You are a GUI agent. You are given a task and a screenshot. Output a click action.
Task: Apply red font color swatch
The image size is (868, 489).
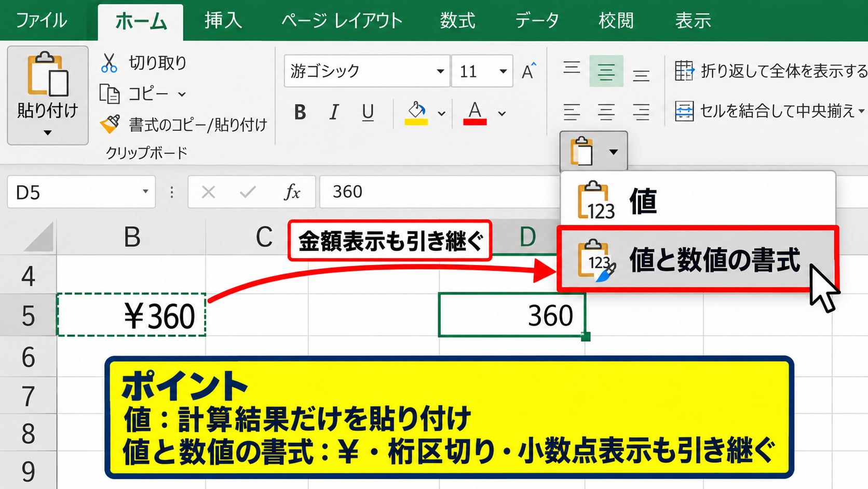(x=474, y=123)
